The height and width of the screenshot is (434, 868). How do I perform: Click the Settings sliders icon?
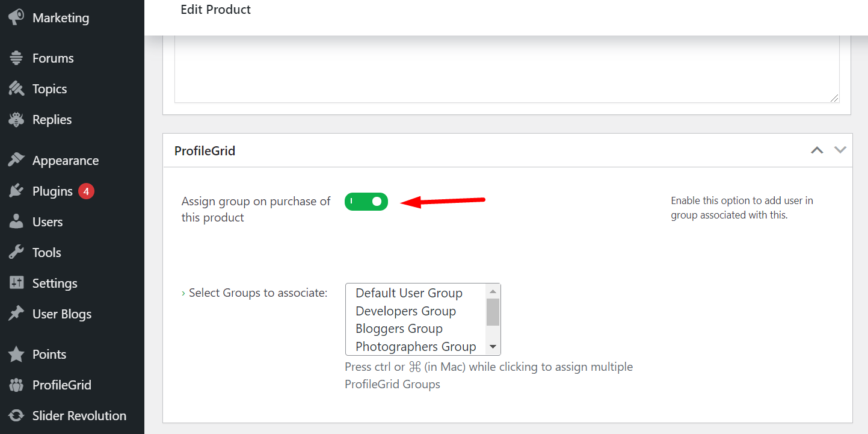point(17,283)
